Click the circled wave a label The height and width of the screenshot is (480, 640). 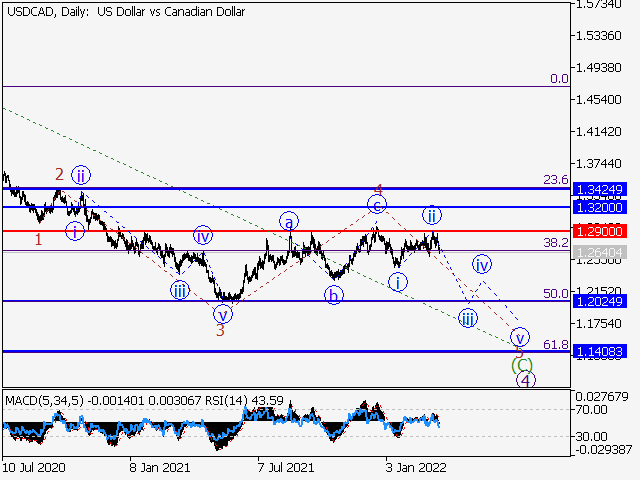point(289,222)
